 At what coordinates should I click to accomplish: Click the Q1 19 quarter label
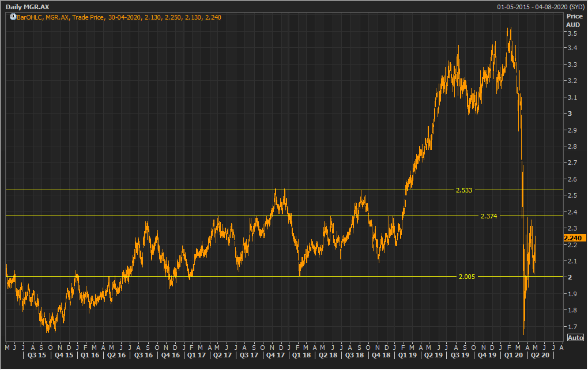tap(407, 355)
